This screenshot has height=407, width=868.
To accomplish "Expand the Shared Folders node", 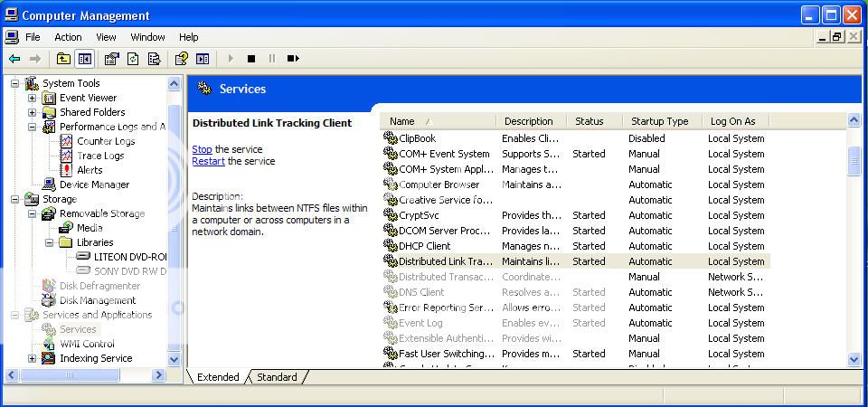I will tap(33, 112).
